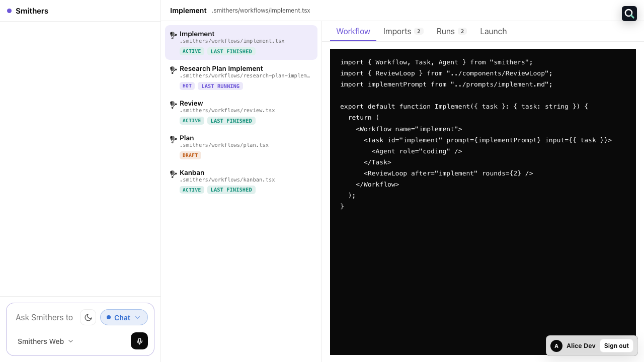Screen dimensions: 644x362
Task: Click the Implement title in header
Action: pyautogui.click(x=188, y=11)
